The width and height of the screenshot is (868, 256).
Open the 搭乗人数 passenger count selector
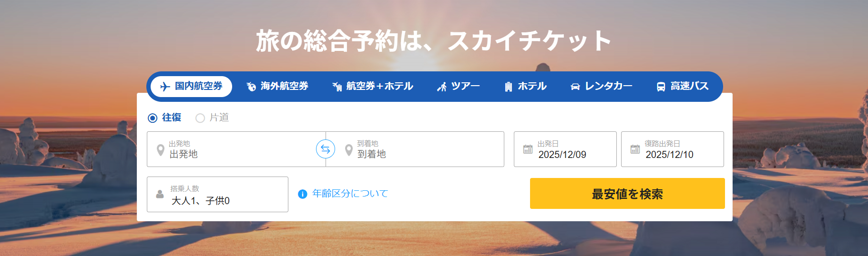point(217,194)
